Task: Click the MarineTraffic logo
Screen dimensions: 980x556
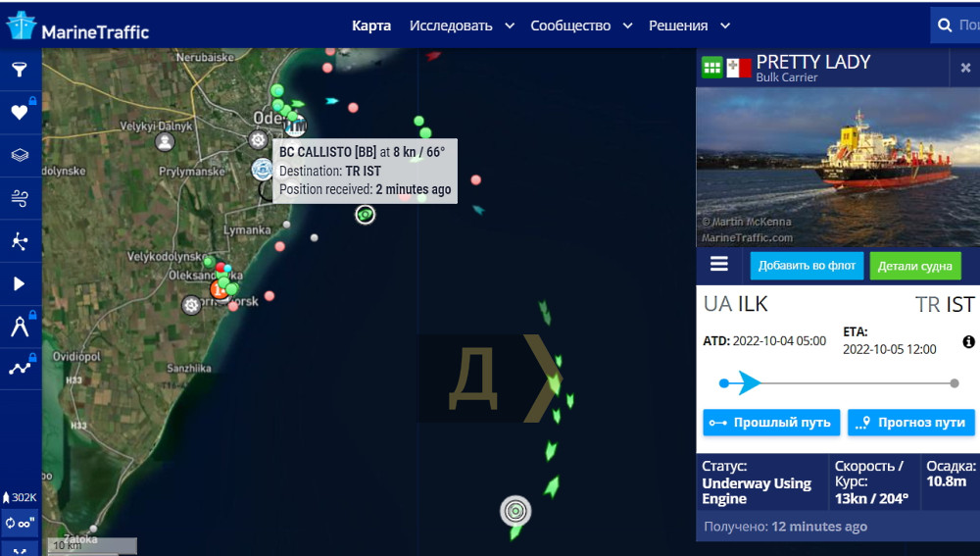Action: (78, 26)
